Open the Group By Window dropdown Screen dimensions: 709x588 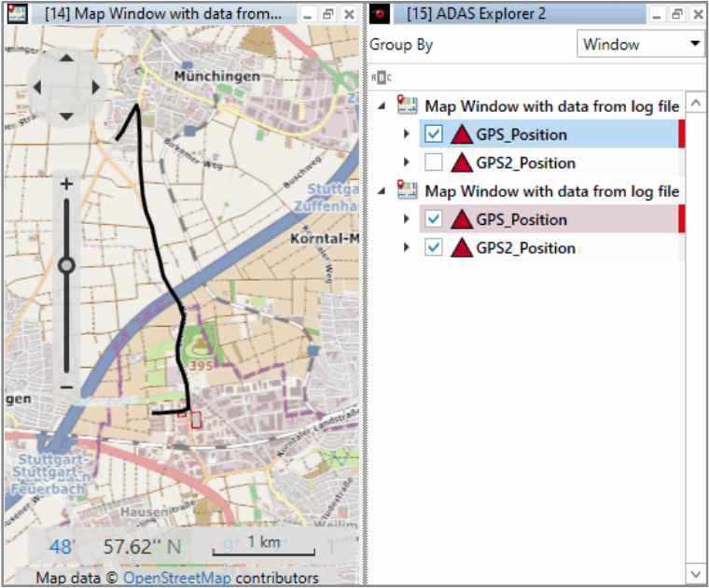pos(641,44)
